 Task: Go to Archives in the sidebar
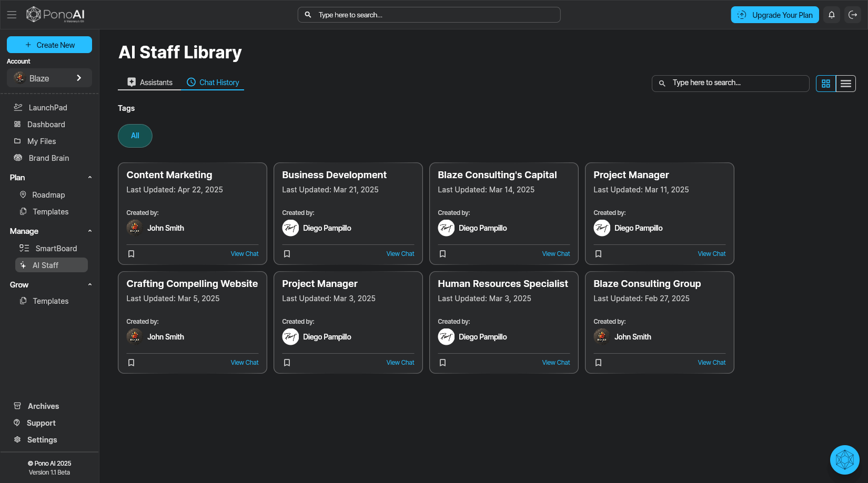(x=43, y=406)
